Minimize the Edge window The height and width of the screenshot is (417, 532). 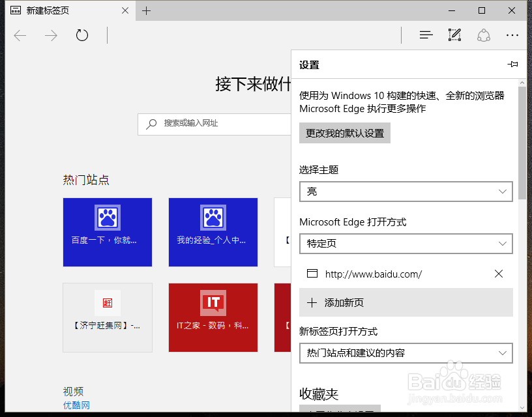click(x=452, y=11)
